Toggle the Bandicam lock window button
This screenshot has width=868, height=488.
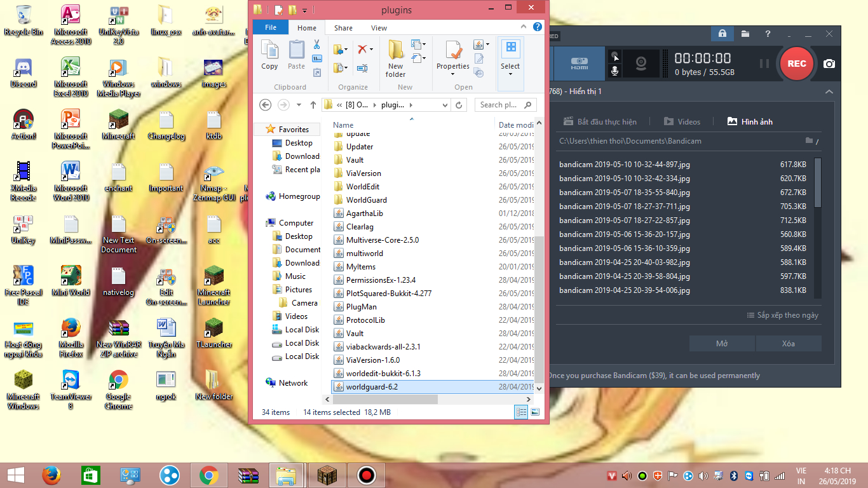(x=722, y=34)
